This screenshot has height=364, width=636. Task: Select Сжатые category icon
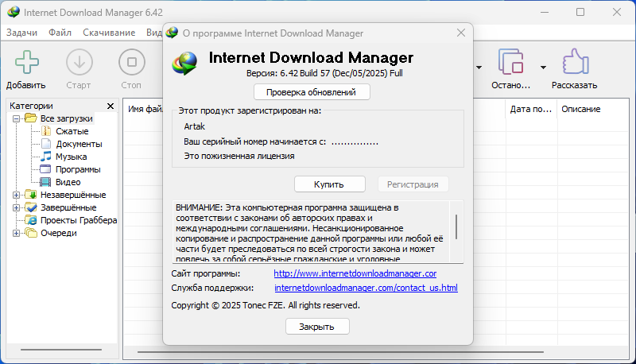coord(46,131)
